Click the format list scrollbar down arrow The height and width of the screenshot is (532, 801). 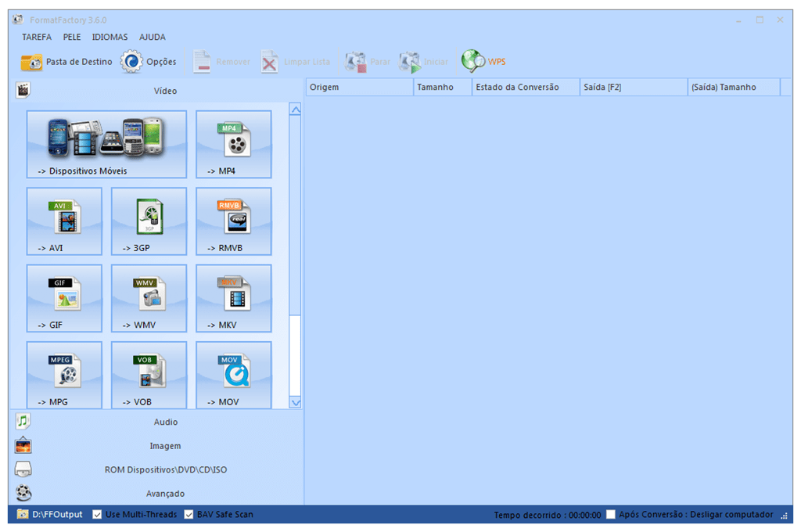[296, 402]
